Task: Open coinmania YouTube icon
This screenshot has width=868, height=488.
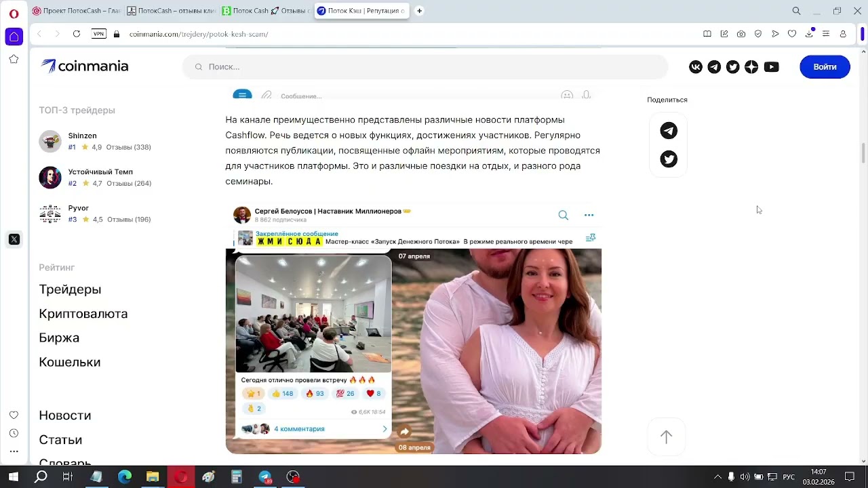Action: [x=771, y=66]
